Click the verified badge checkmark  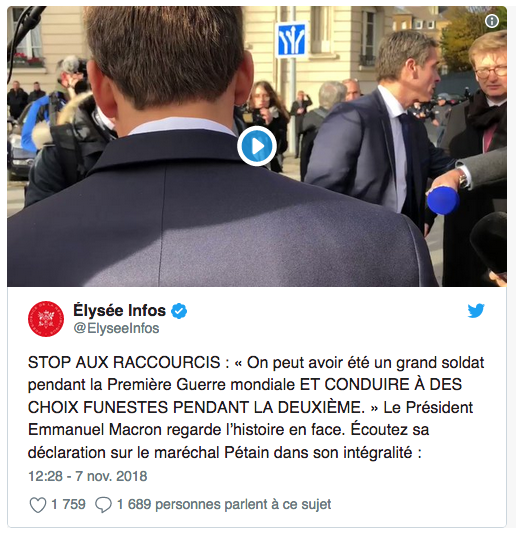pos(179,311)
